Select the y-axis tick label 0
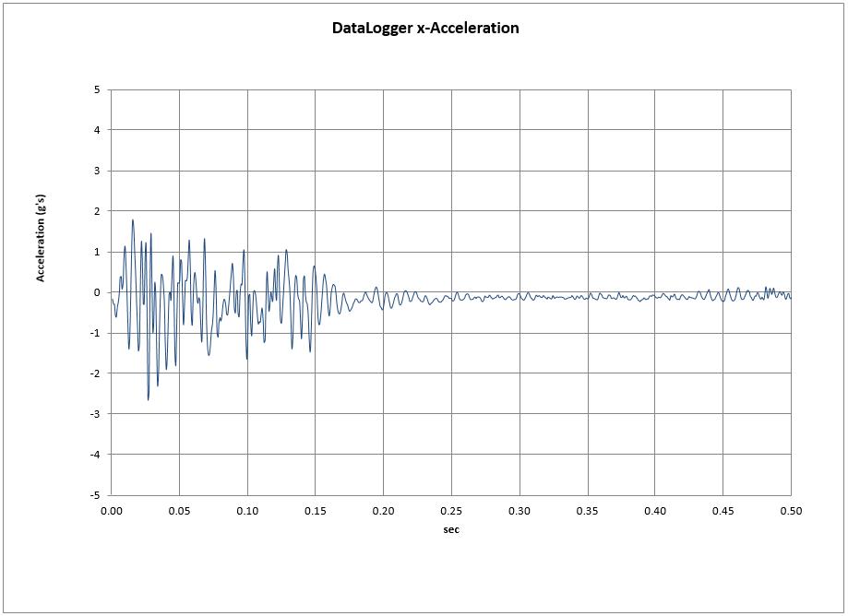 click(x=97, y=292)
